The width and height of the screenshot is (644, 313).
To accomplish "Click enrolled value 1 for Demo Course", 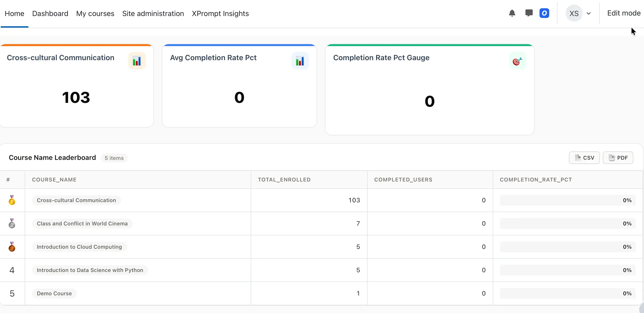I will pyautogui.click(x=358, y=293).
